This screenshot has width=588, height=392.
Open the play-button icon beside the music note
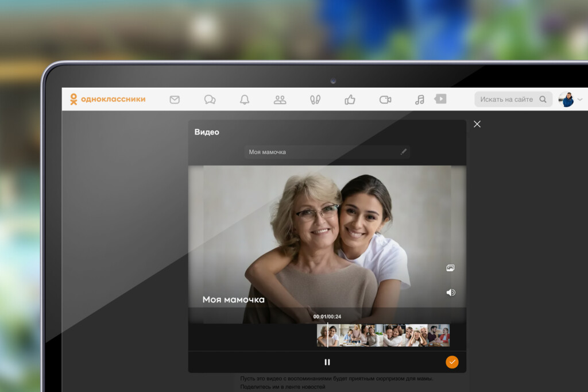[440, 99]
